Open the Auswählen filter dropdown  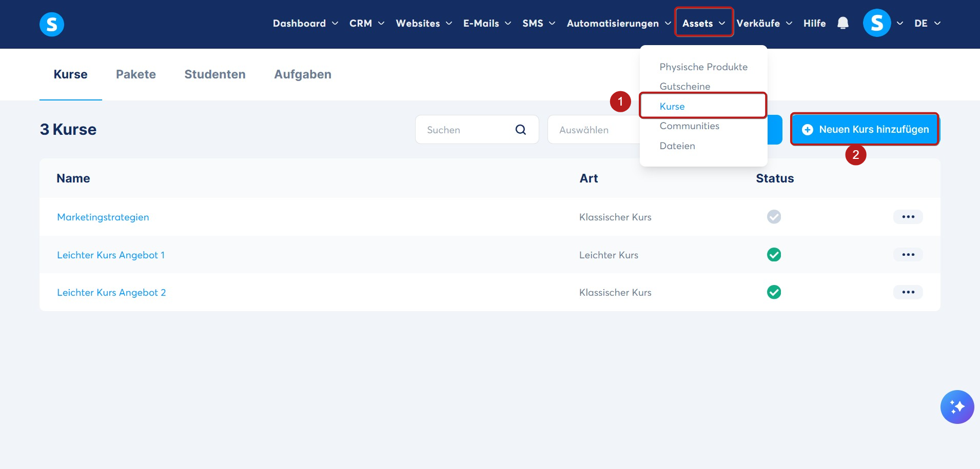tap(594, 130)
